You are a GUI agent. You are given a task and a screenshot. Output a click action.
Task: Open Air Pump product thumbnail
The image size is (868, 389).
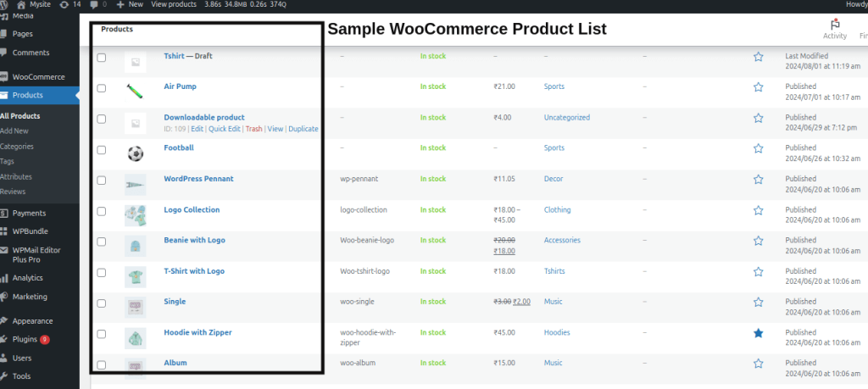tap(135, 92)
